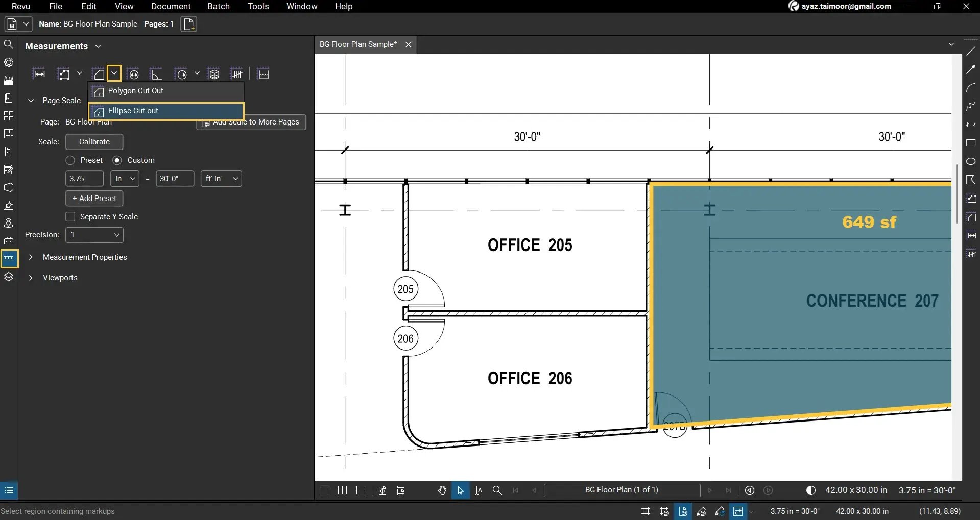This screenshot has height=520, width=980.
Task: Select the Rectangle markup tool on right toolbar
Action: pos(971,143)
